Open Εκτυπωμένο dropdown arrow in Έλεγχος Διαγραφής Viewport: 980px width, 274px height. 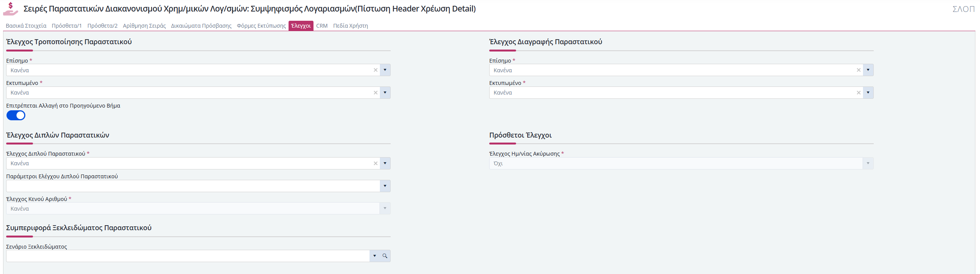click(868, 93)
